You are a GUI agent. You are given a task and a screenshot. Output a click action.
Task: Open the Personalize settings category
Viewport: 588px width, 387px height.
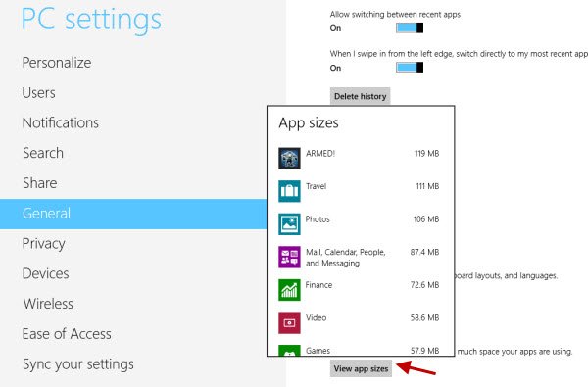(57, 63)
